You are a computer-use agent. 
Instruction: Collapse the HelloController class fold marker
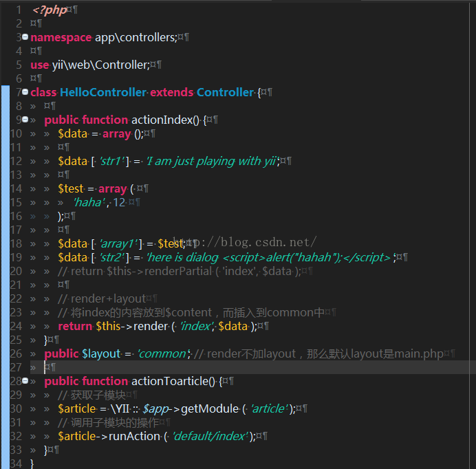pos(25,91)
